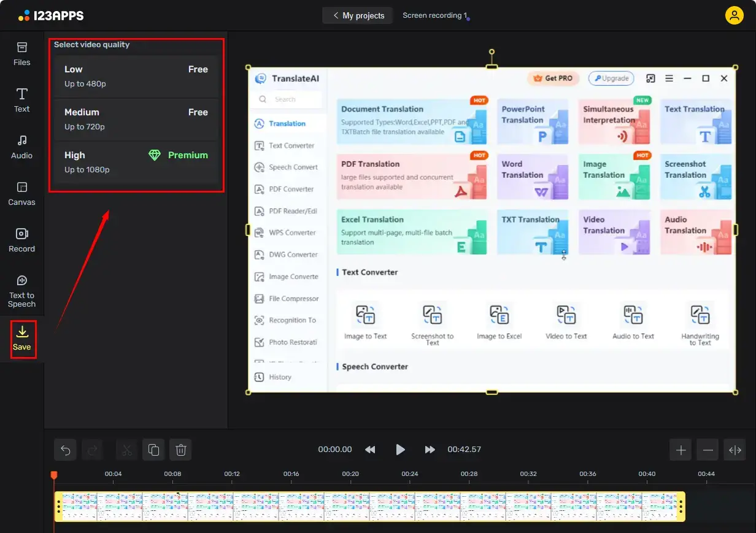Go back to My projects

(358, 15)
